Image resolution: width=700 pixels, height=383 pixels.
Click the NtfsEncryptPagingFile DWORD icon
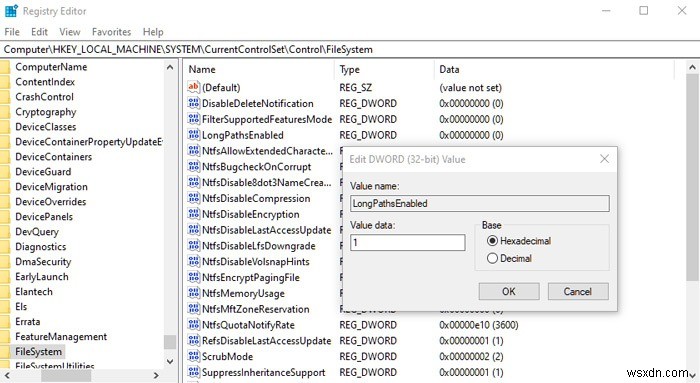193,278
